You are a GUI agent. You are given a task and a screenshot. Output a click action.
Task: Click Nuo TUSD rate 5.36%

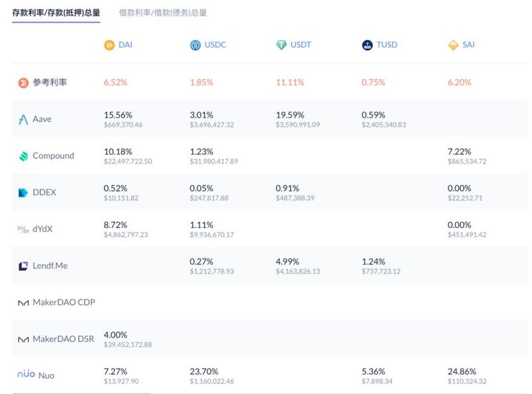tap(373, 371)
